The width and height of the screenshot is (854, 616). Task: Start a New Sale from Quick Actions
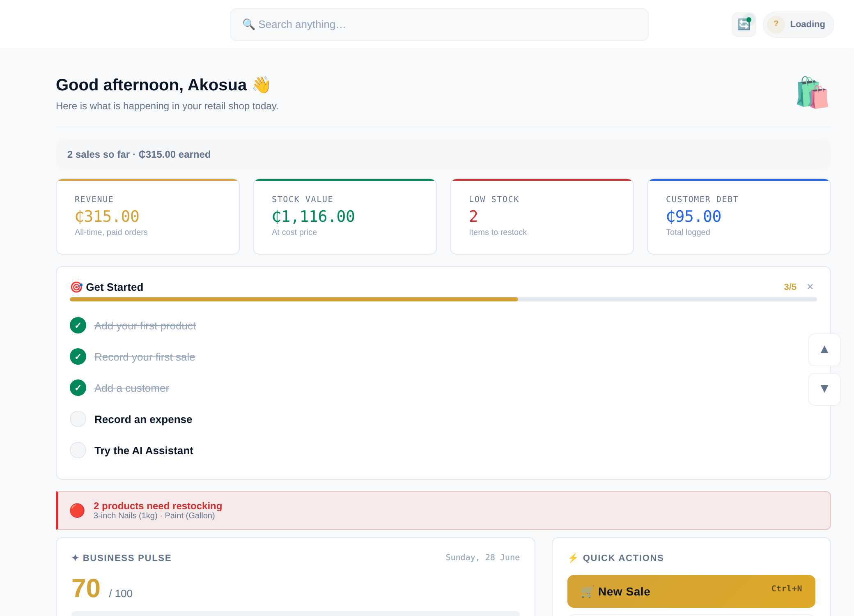click(691, 591)
